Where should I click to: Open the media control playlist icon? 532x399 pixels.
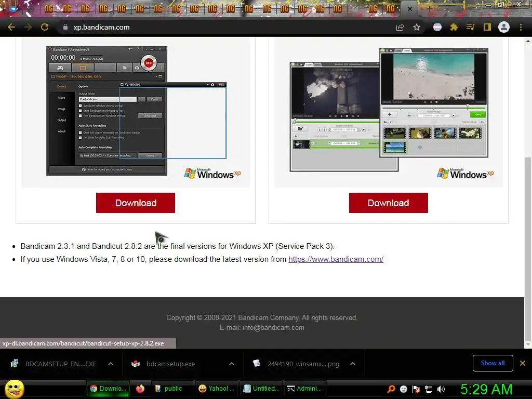point(470,27)
